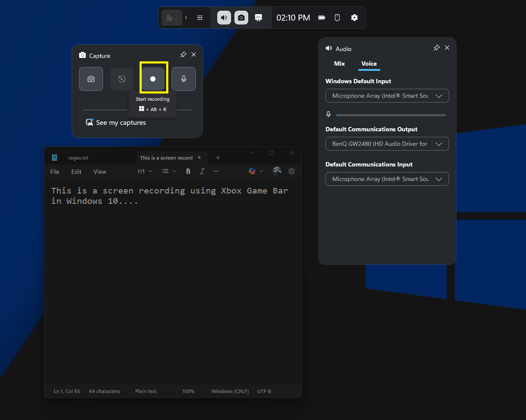The image size is (526, 420).
Task: Expand the Default Communications Output dropdown
Action: [x=387, y=144]
